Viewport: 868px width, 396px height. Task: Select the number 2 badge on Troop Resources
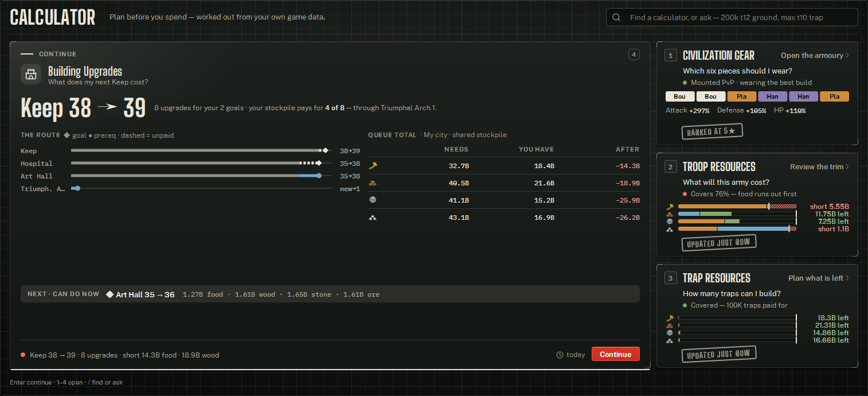pyautogui.click(x=670, y=167)
